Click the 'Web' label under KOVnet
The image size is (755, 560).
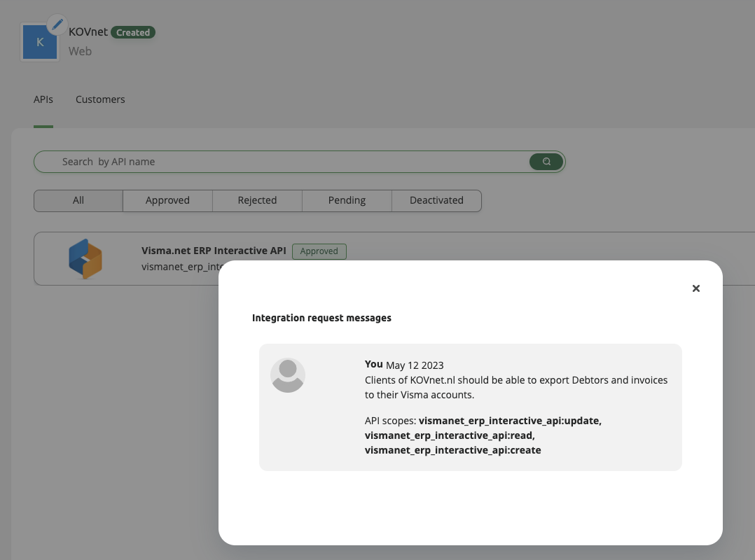tap(80, 51)
